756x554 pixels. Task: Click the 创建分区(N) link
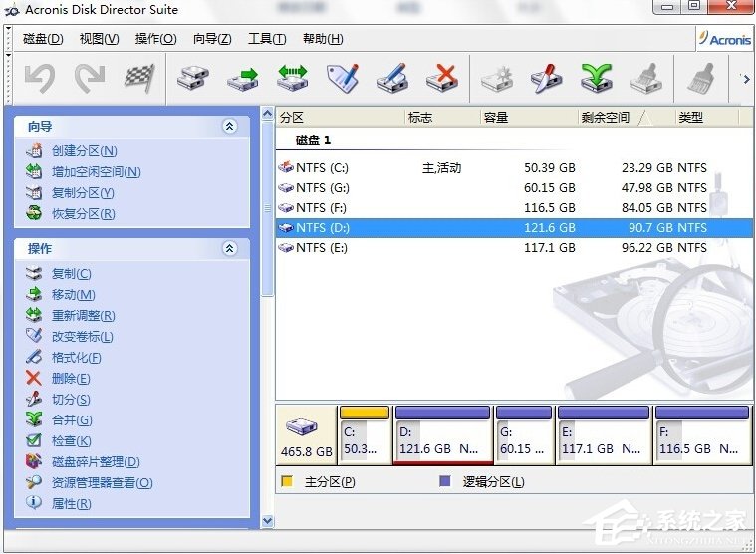[x=84, y=151]
